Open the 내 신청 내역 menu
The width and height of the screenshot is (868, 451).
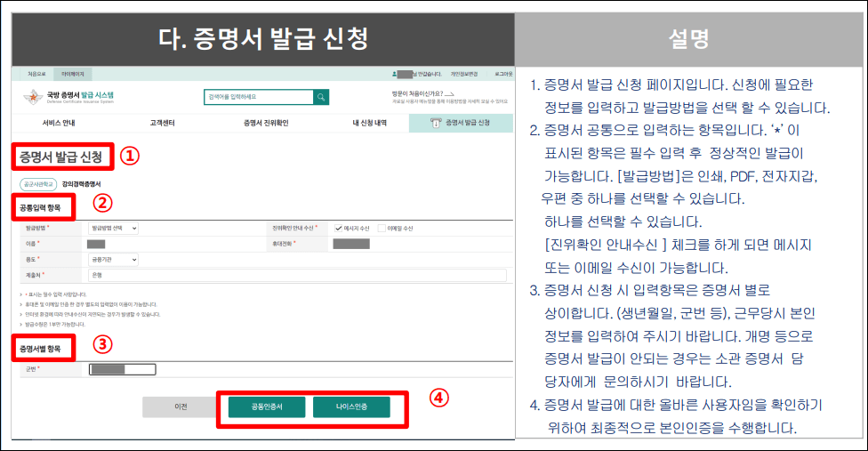click(x=368, y=124)
